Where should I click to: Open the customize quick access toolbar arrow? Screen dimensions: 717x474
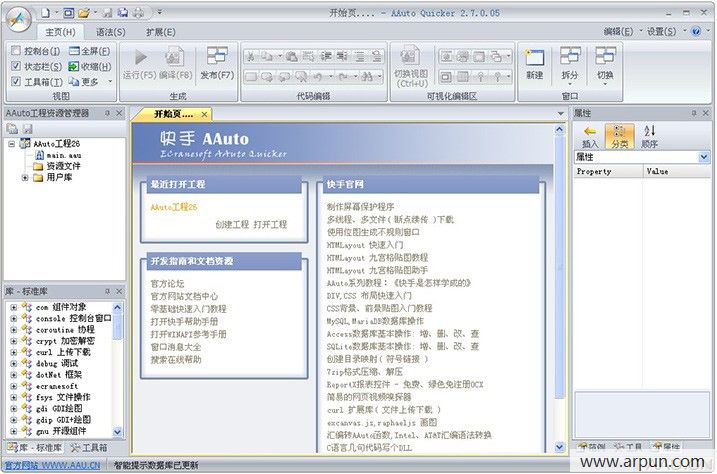click(160, 12)
